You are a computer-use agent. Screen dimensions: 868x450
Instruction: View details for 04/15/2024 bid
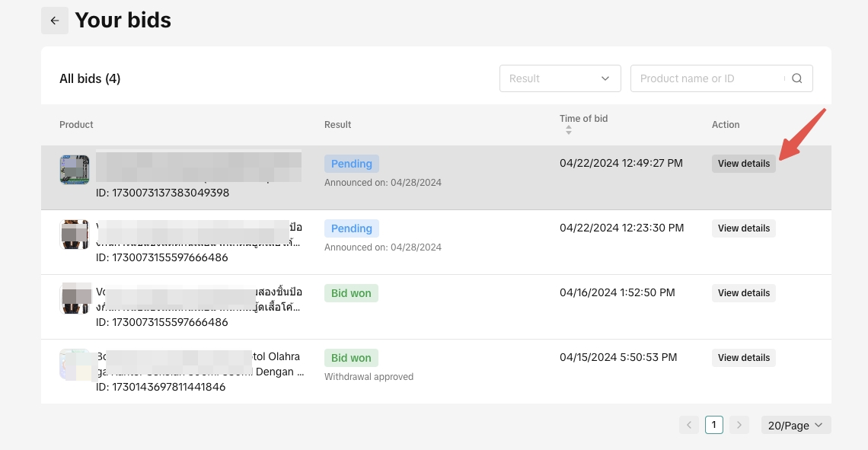point(743,358)
